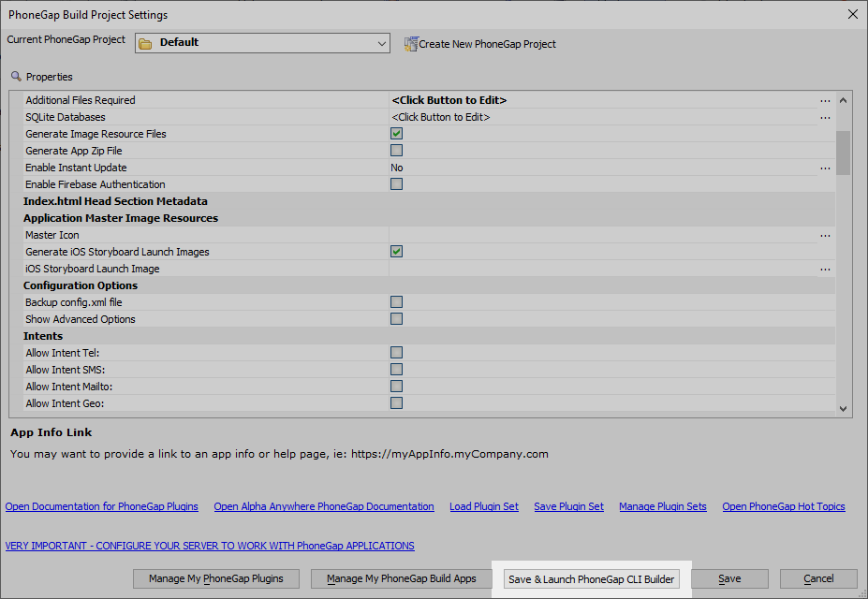Click Manage My PhoneGap Build Apps button
Image resolution: width=868 pixels, height=599 pixels.
tap(402, 578)
